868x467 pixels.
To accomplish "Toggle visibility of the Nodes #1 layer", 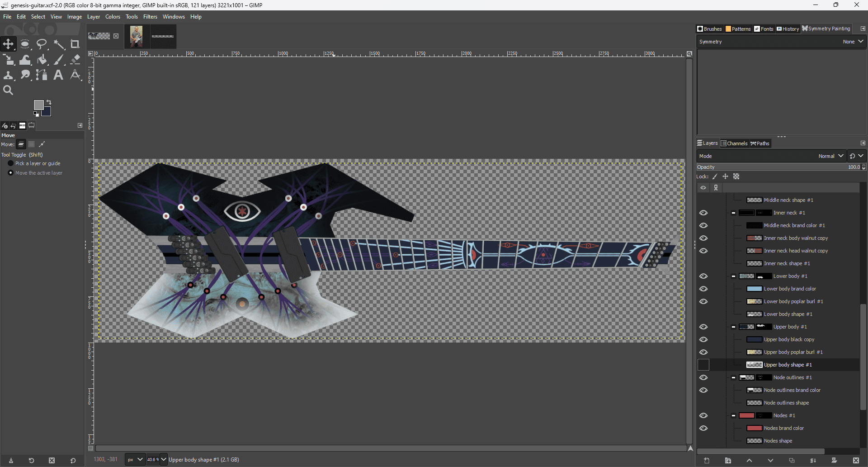I will point(703,415).
